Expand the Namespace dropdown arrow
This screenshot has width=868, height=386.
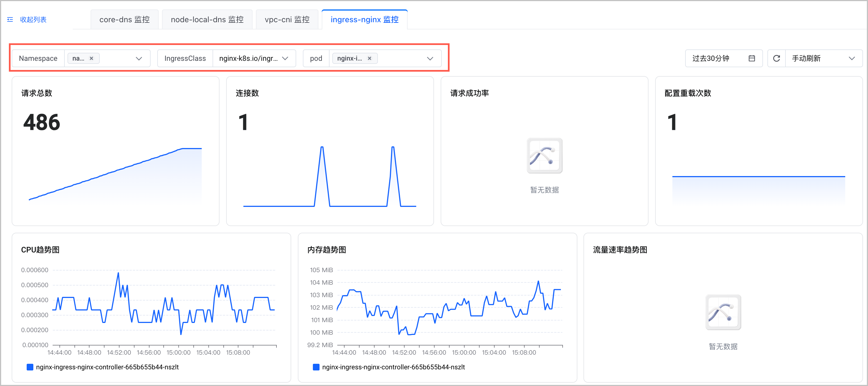(139, 58)
